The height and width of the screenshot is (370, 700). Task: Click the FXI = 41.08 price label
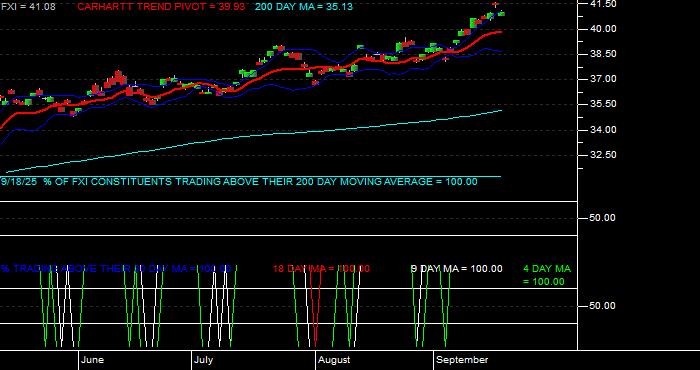pos(28,7)
